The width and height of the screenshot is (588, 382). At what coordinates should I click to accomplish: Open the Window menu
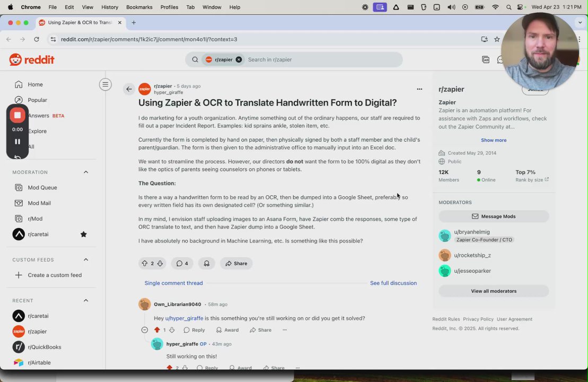click(212, 7)
